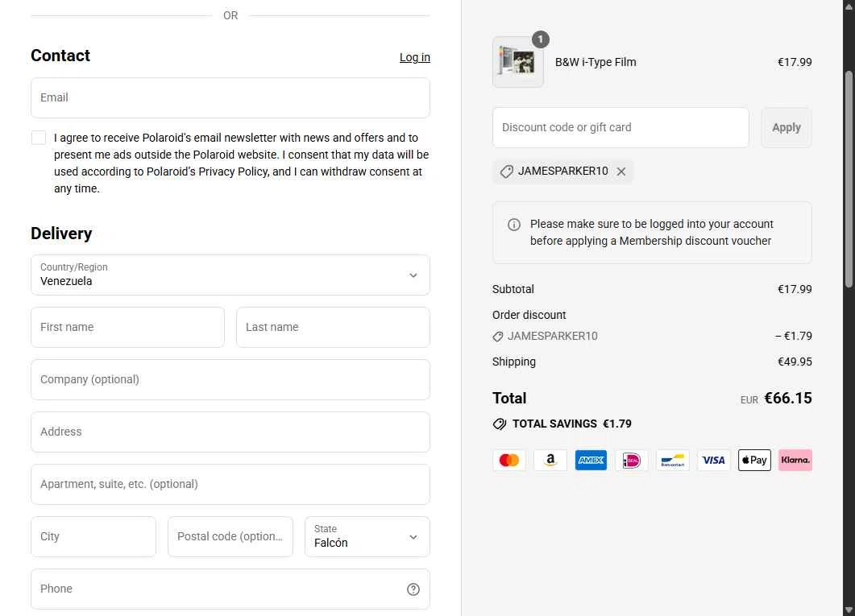
Task: Click the info icon in membership notice
Action: coord(513,225)
